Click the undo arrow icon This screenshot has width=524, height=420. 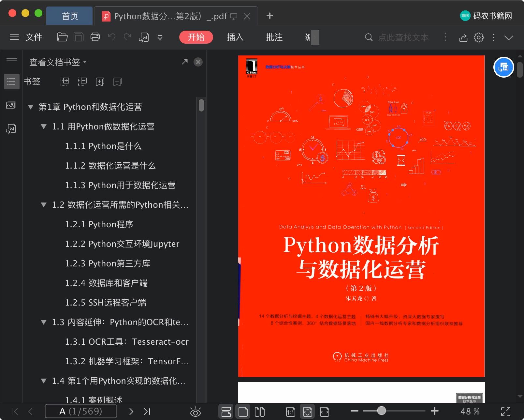[112, 37]
